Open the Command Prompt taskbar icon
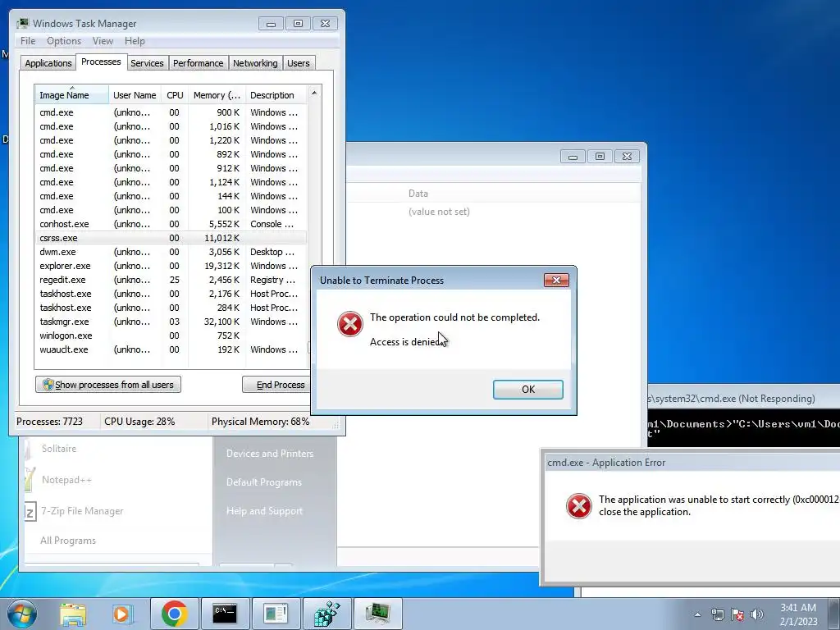This screenshot has width=840, height=630. click(x=225, y=614)
